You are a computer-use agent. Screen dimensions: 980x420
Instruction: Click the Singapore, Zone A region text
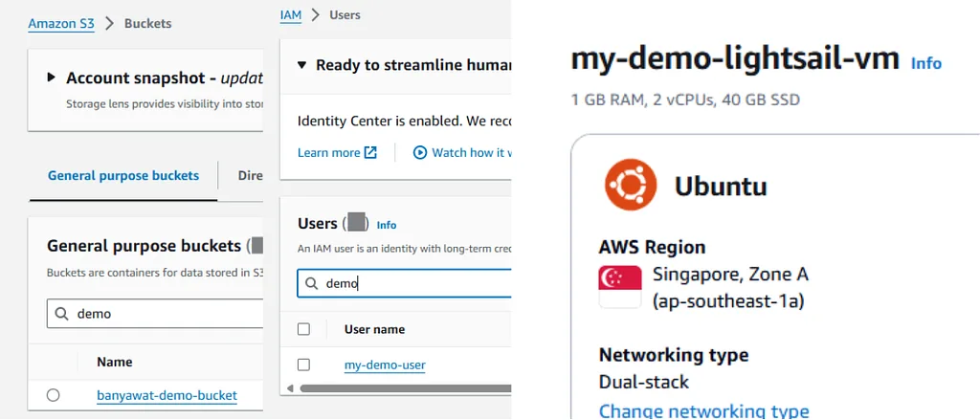coord(730,274)
